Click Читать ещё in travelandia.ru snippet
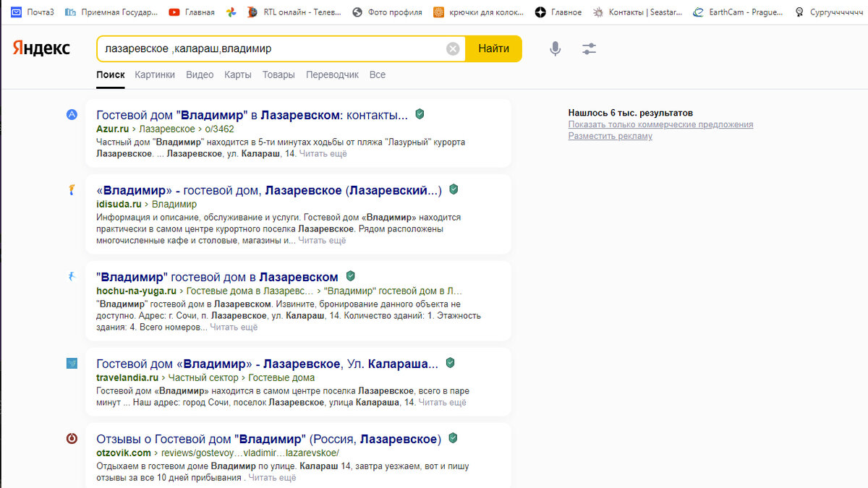This screenshot has height=488, width=868. coord(443,402)
